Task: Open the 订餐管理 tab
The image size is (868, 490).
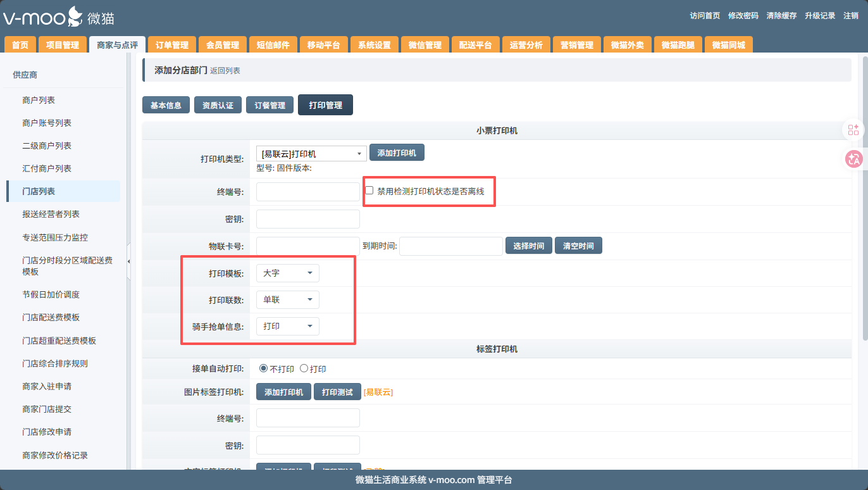Action: tap(270, 105)
